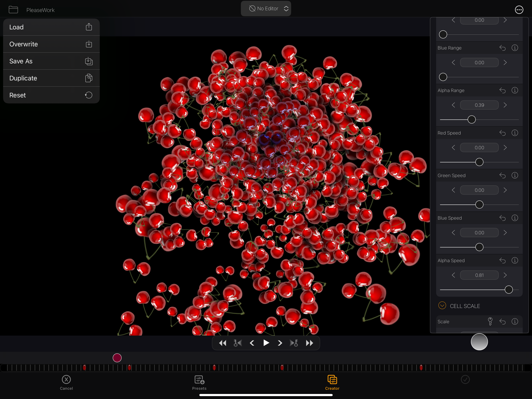Decrease the Alpha Speed value
Screen dimensions: 532x399
453,275
